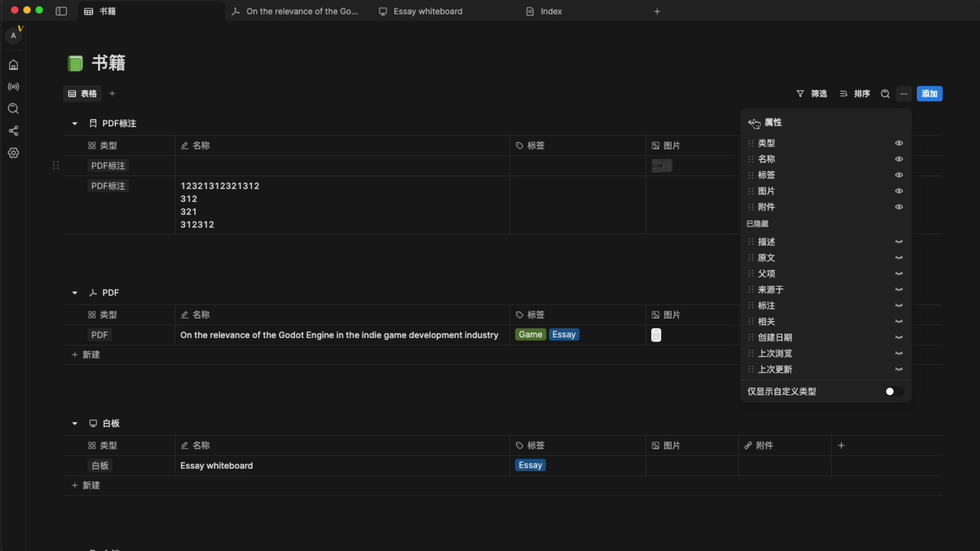The width and height of the screenshot is (980, 551).
Task: Click drag handle beside first PDF标注 row
Action: 56,165
